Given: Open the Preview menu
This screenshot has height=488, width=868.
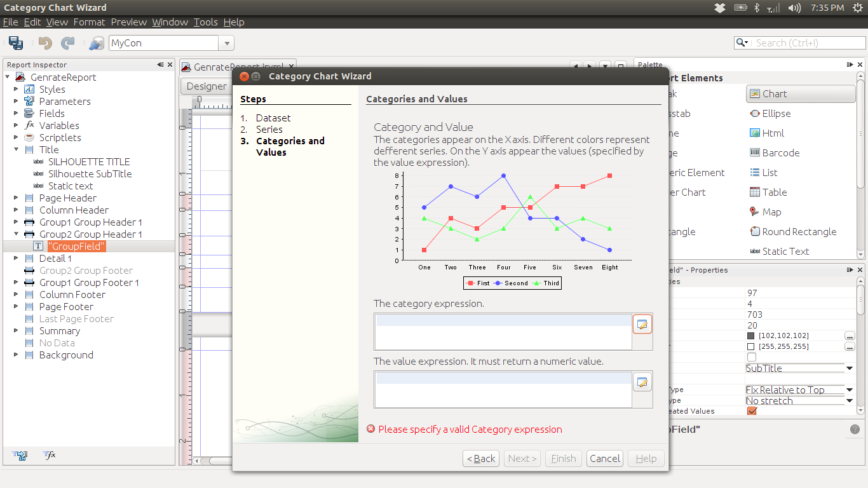Looking at the screenshot, I should coord(128,22).
